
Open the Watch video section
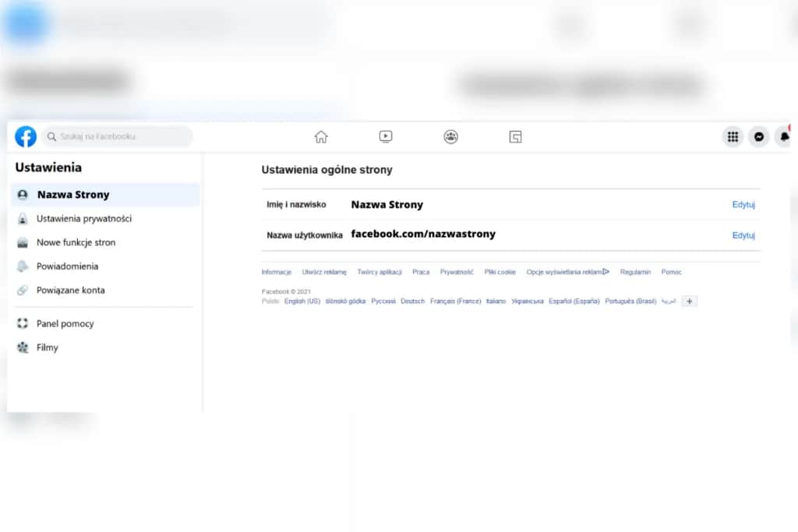386,136
